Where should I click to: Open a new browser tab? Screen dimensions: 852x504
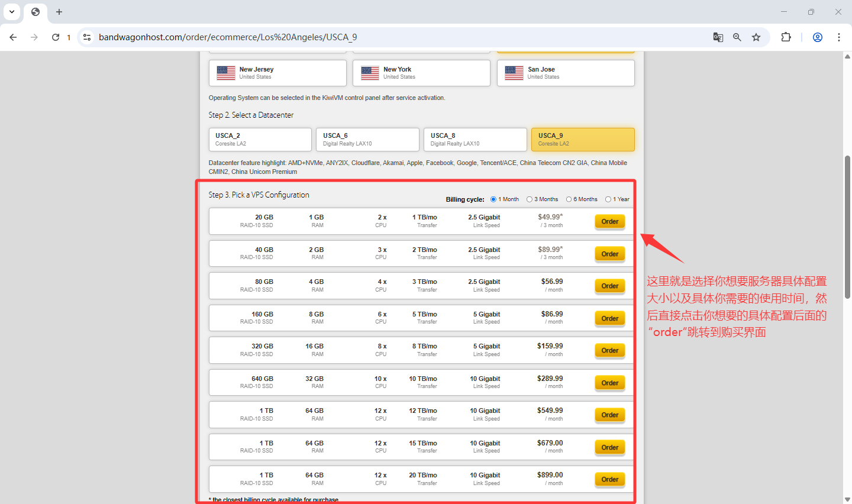point(59,12)
